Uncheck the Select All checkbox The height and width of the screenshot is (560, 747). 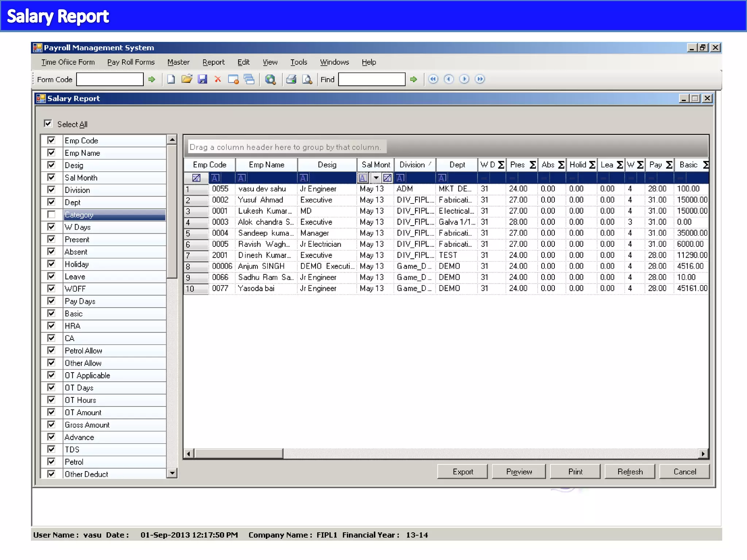[48, 124]
